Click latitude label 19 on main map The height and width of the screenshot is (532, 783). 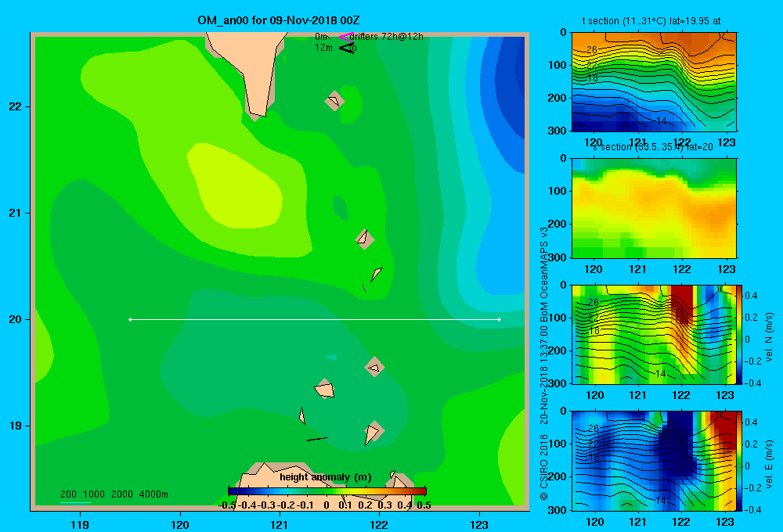tap(16, 426)
